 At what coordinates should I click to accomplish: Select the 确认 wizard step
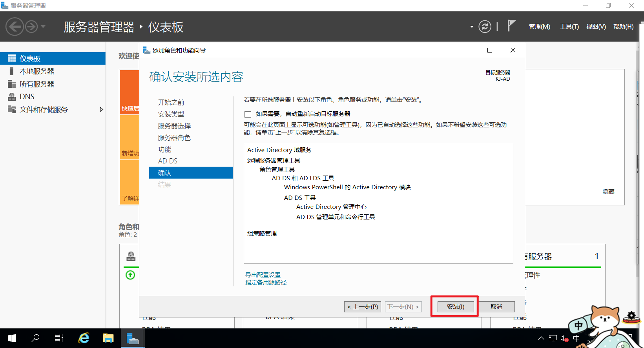(191, 173)
